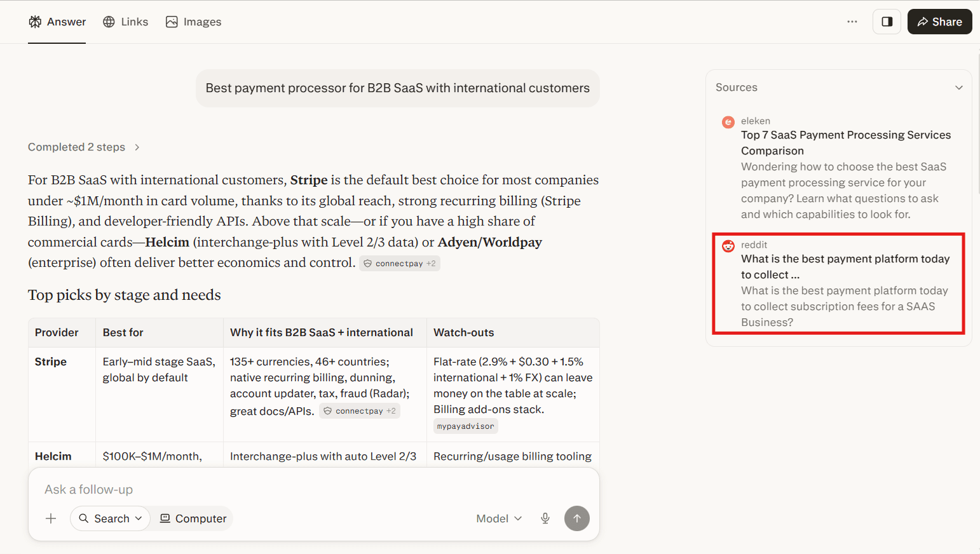
Task: Click the submit arrow button
Action: [x=577, y=518]
